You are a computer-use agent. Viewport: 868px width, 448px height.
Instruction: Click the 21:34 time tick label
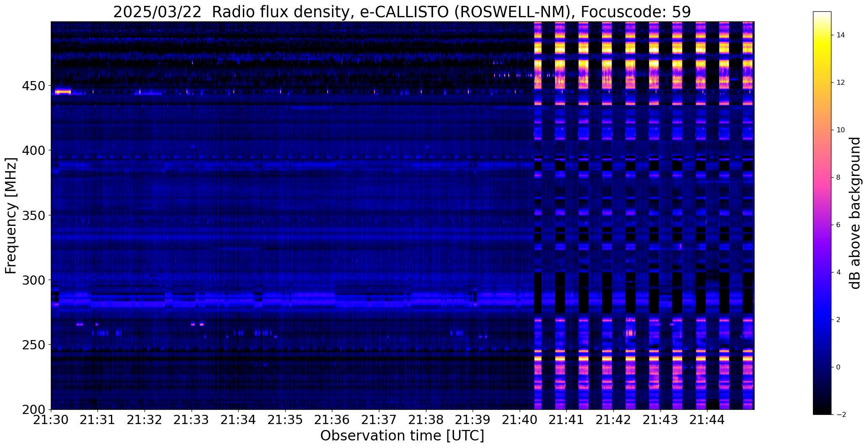pyautogui.click(x=239, y=420)
